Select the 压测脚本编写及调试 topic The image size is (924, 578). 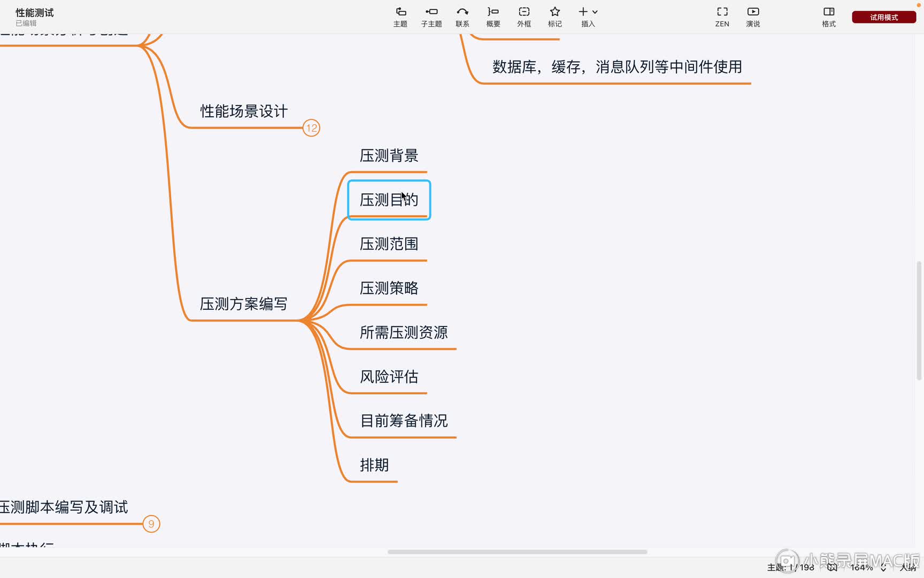click(64, 507)
